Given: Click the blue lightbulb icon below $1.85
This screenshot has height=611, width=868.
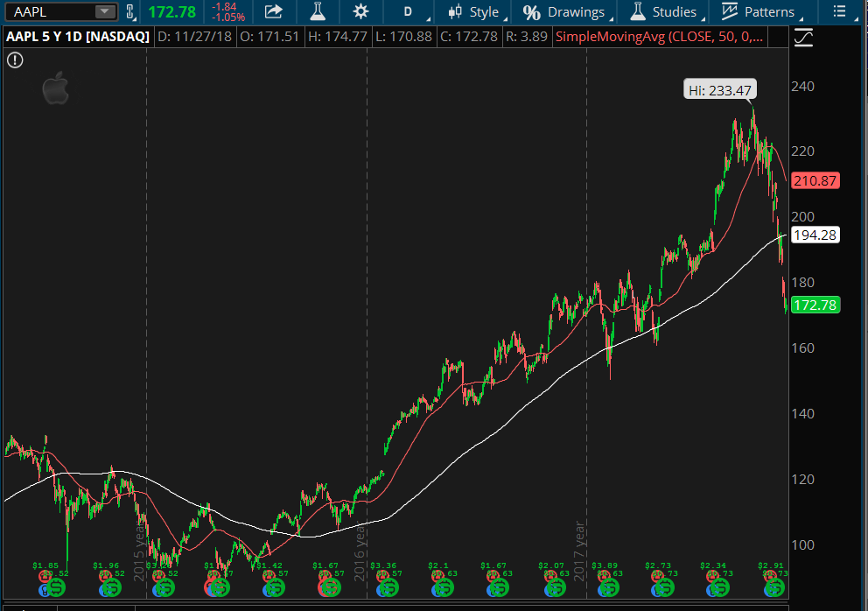Looking at the screenshot, I should 44,591.
